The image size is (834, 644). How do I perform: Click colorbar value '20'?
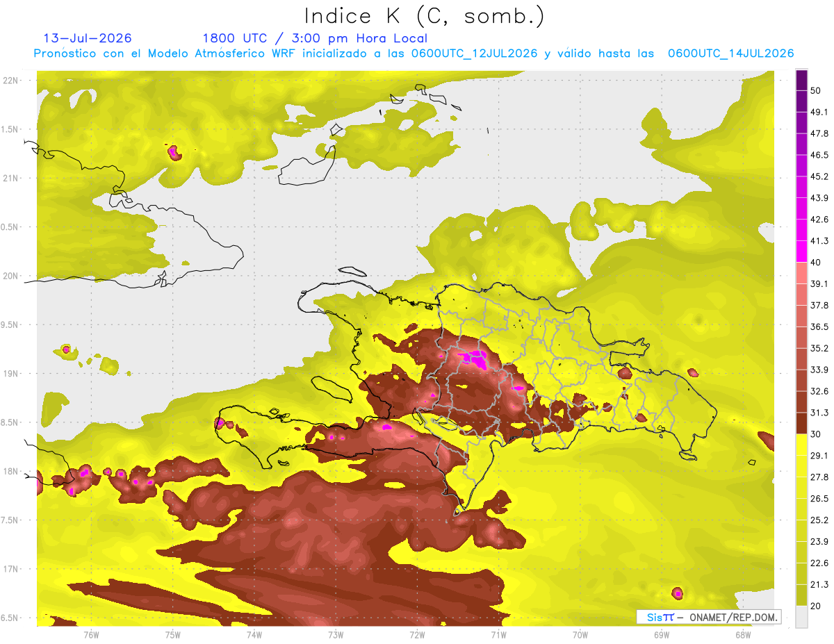click(817, 606)
